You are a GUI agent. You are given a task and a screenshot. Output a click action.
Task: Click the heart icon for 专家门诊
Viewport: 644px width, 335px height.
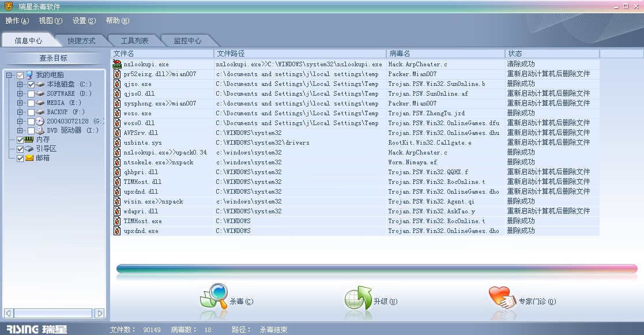click(502, 298)
